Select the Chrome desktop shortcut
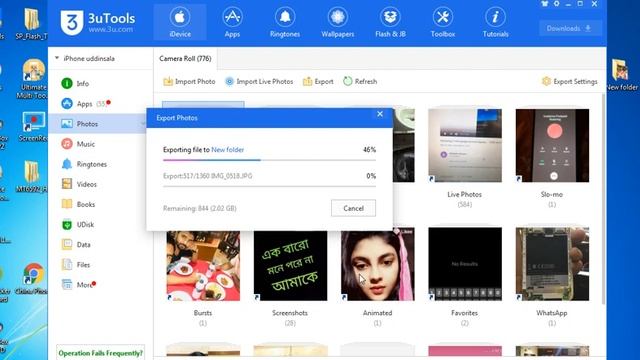The height and width of the screenshot is (360, 640). pos(33,280)
